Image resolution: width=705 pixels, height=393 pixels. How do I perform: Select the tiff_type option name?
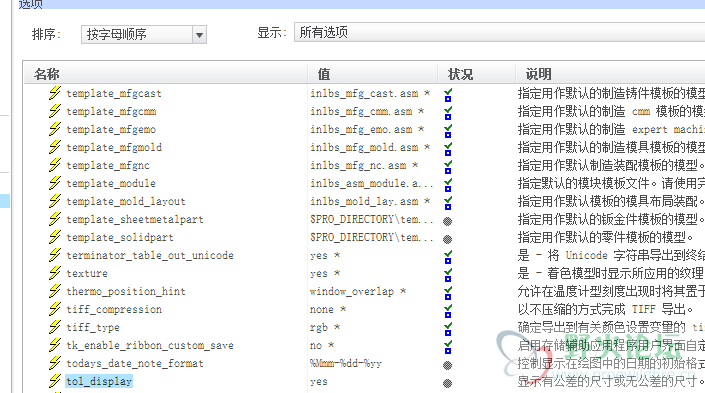pyautogui.click(x=93, y=327)
